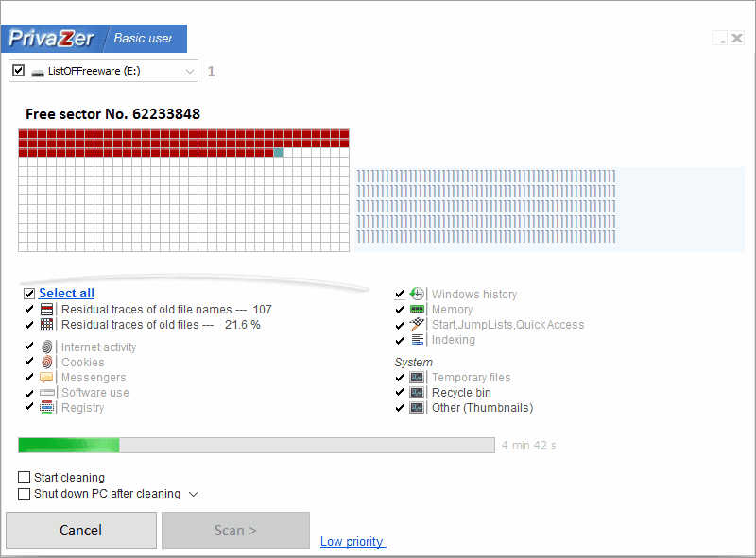
Task: Uncheck the Recycle bin checkmark
Action: [400, 392]
